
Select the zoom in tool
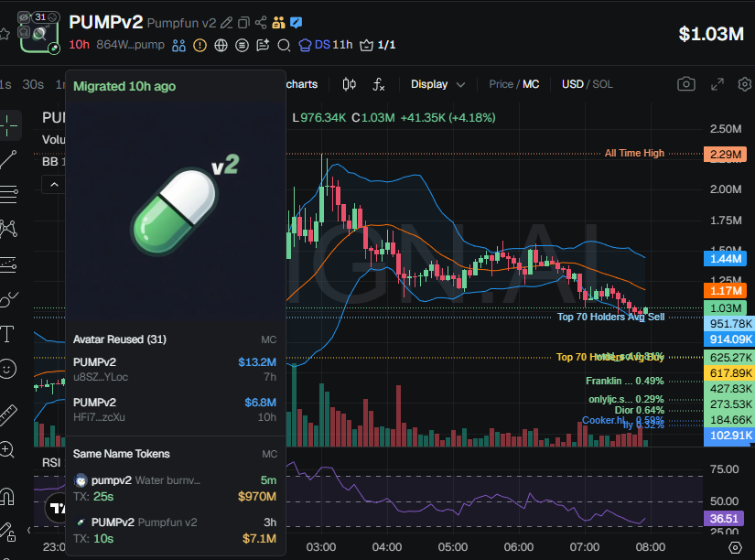point(7,449)
